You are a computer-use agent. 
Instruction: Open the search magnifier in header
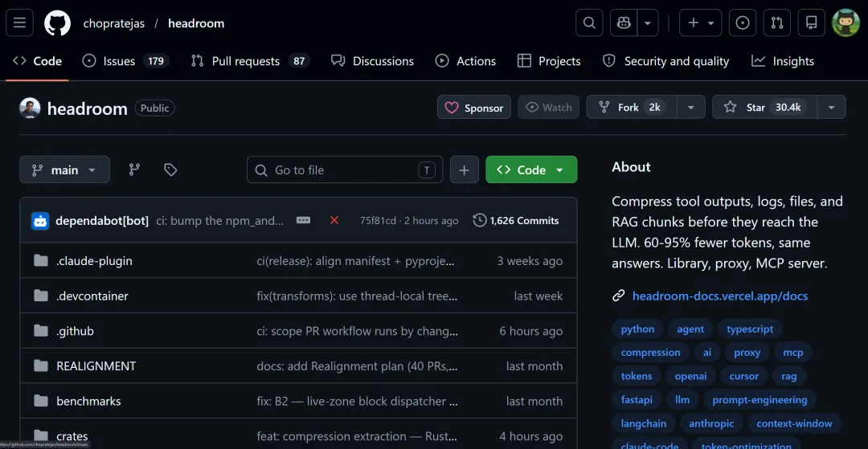(x=589, y=23)
